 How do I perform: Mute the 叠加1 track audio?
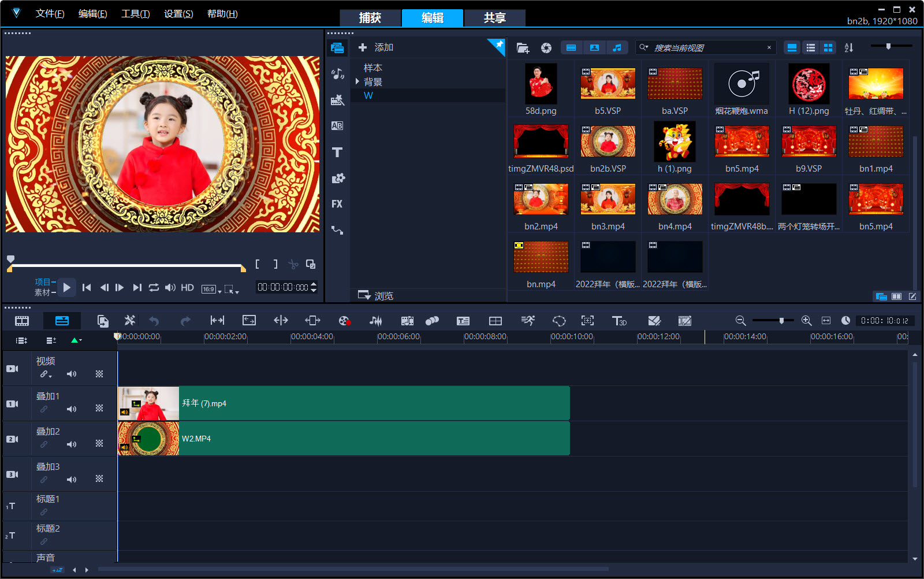point(72,409)
